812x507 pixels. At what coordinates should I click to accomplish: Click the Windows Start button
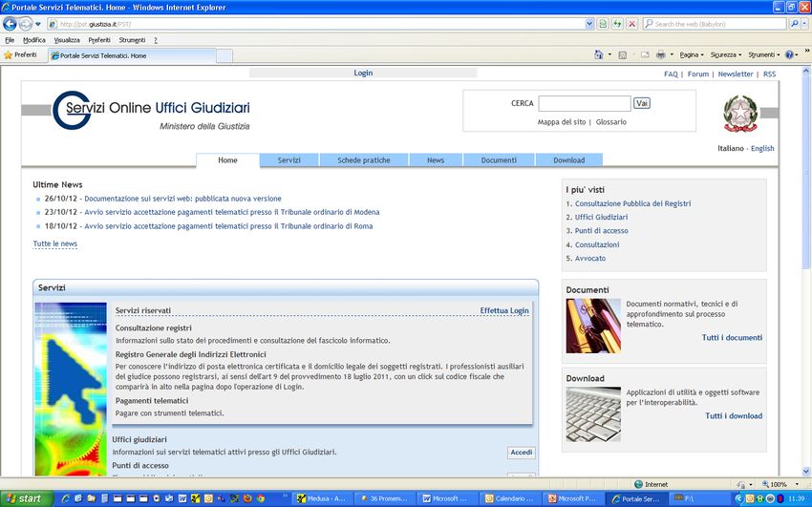coord(24,498)
